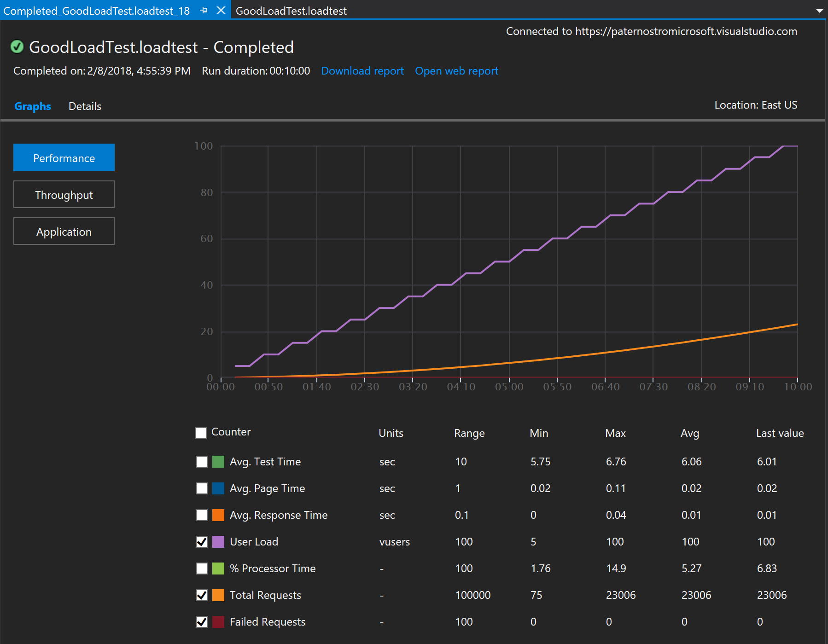Switch to the GoodLoadTest.loadtest tab
The image size is (828, 644).
(x=291, y=11)
